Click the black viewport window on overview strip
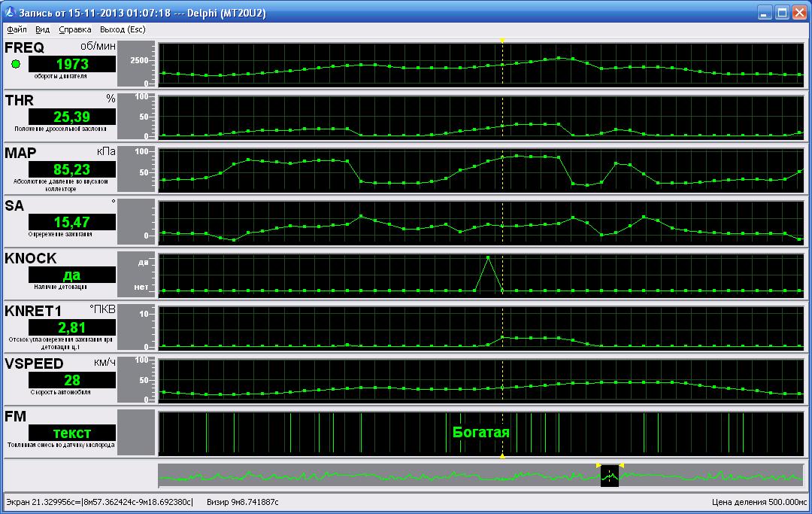Image resolution: width=812 pixels, height=514 pixels. pyautogui.click(x=610, y=476)
